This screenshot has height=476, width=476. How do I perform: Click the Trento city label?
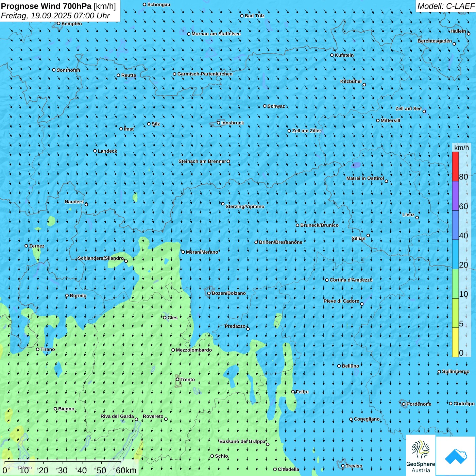tap(188, 379)
